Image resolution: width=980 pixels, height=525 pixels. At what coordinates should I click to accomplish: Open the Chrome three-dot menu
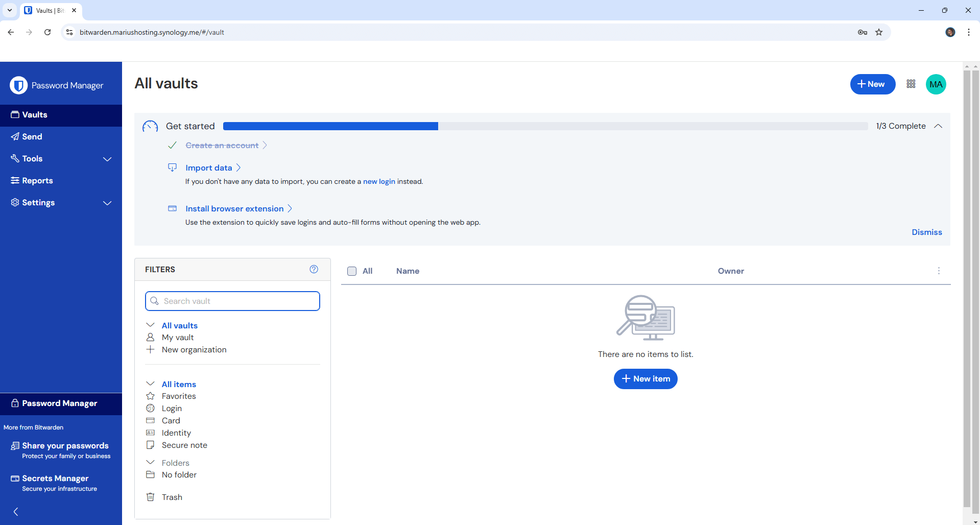969,32
